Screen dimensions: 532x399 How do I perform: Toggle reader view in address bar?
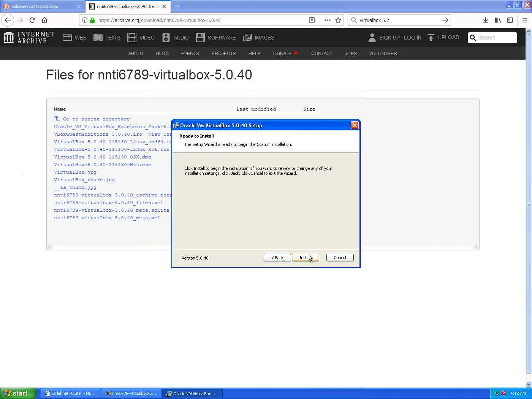pyautogui.click(x=312, y=20)
